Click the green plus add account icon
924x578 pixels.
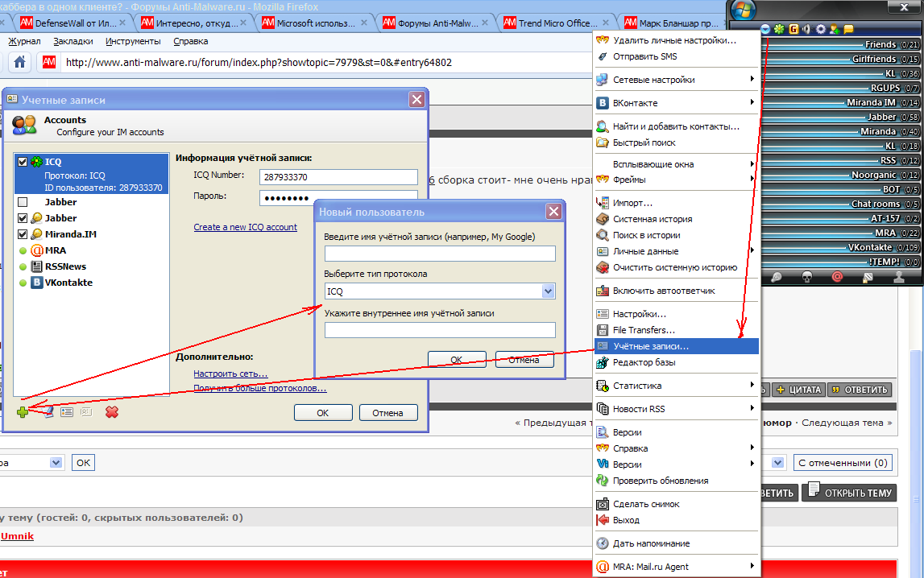click(23, 412)
